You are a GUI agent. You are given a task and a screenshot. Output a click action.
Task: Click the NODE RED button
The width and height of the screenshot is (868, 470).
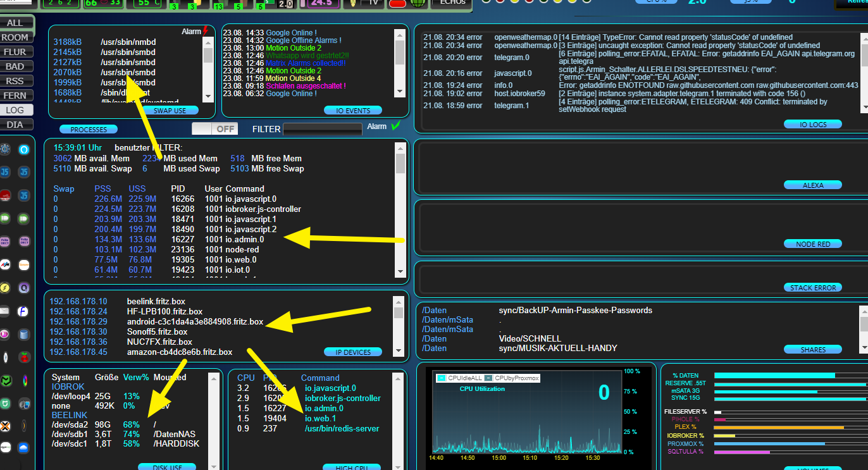coord(813,244)
